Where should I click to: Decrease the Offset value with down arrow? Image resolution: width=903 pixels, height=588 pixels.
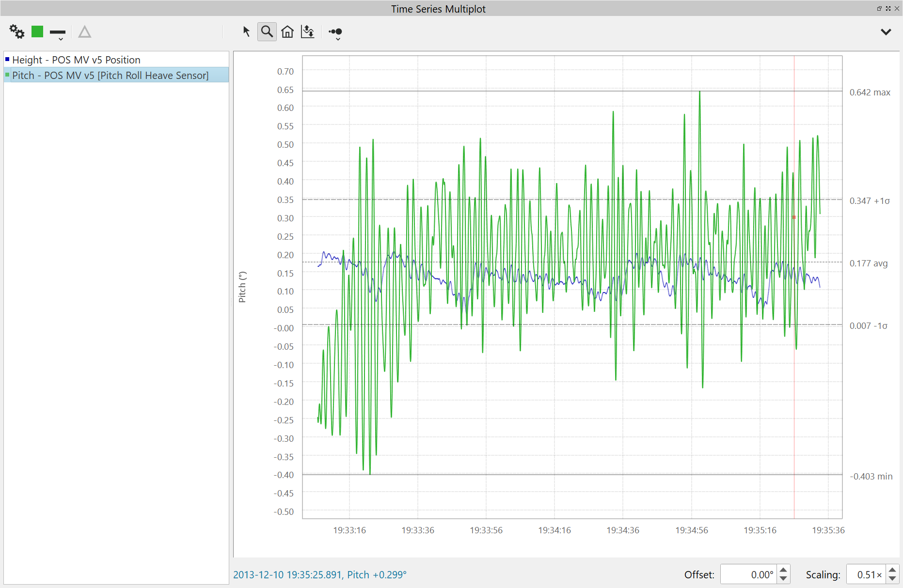click(x=783, y=579)
